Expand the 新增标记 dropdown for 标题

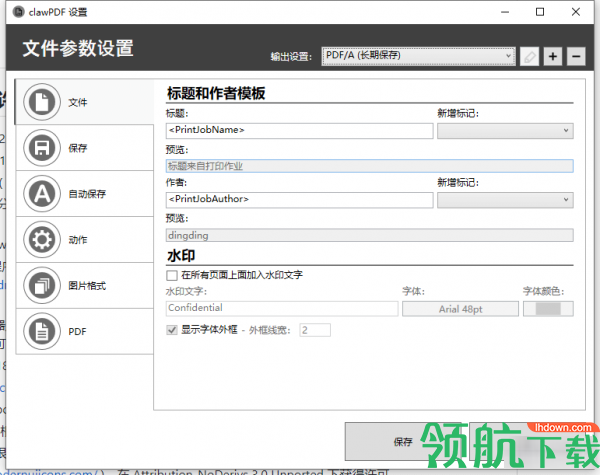click(505, 131)
